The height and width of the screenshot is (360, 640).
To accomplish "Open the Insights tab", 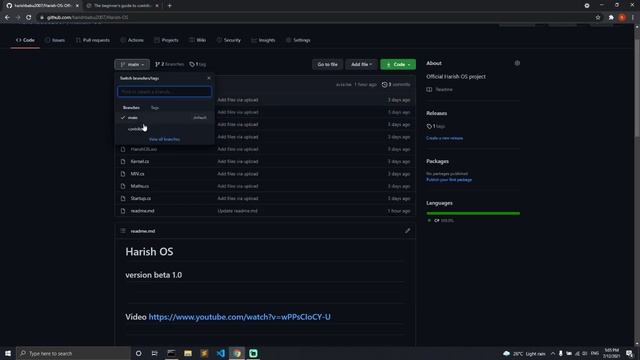I will pos(263,40).
